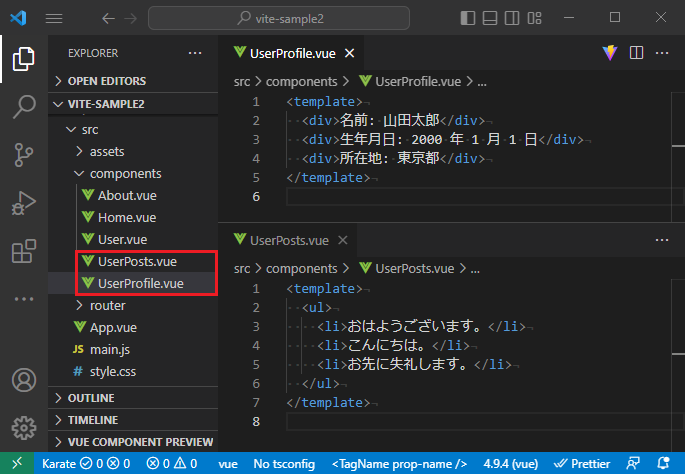The image size is (685, 474).
Task: Open the customize layout icon
Action: click(x=534, y=18)
